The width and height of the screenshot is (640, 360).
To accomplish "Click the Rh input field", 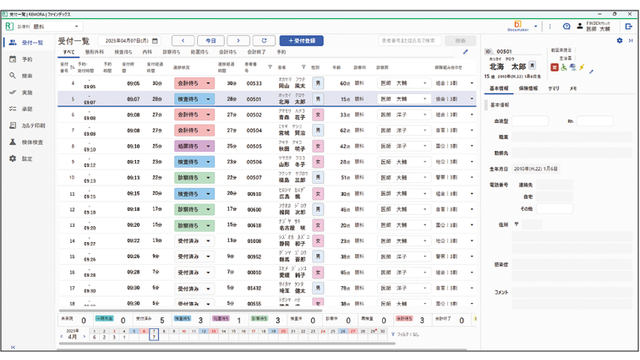I will tap(595, 121).
